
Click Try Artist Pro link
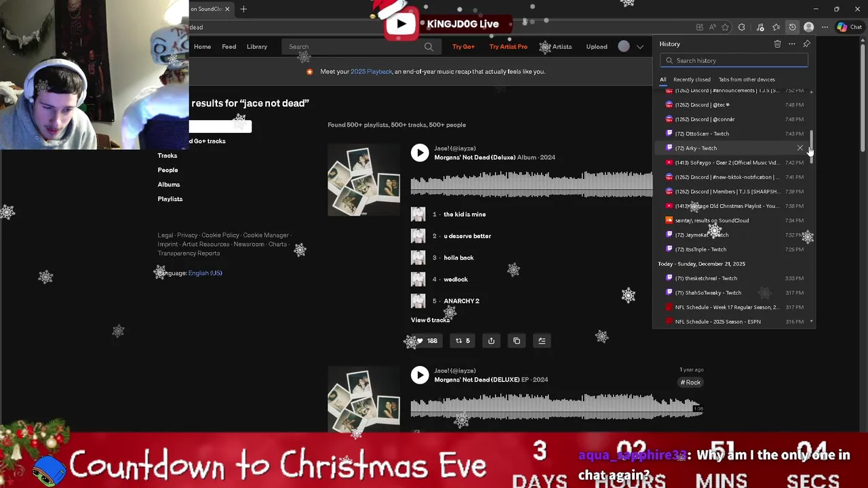[x=508, y=47]
